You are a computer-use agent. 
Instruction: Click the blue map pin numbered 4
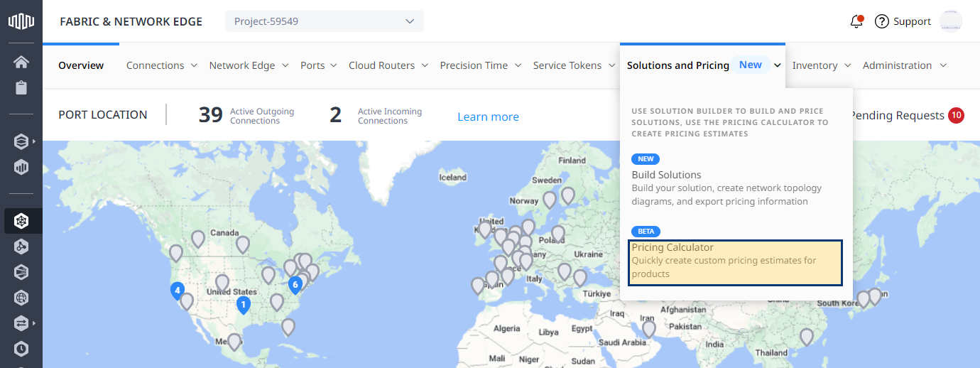[177, 291]
